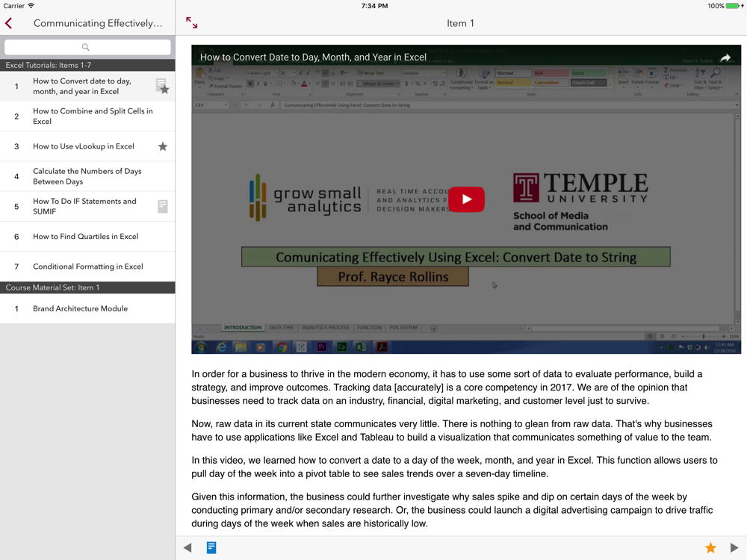This screenshot has width=747, height=560.
Task: Click the Acrobat taskbar icon in video
Action: click(x=382, y=347)
